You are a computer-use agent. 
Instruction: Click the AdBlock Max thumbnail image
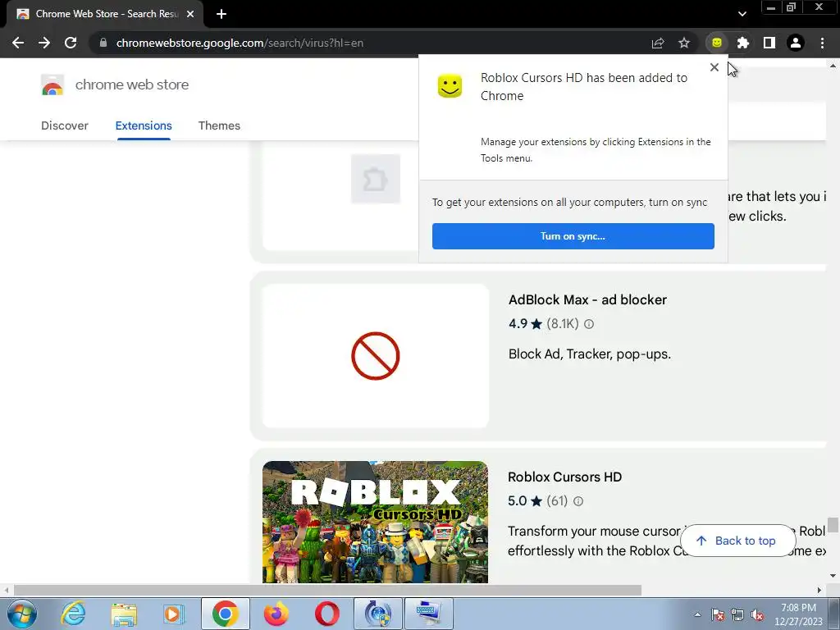pos(376,356)
